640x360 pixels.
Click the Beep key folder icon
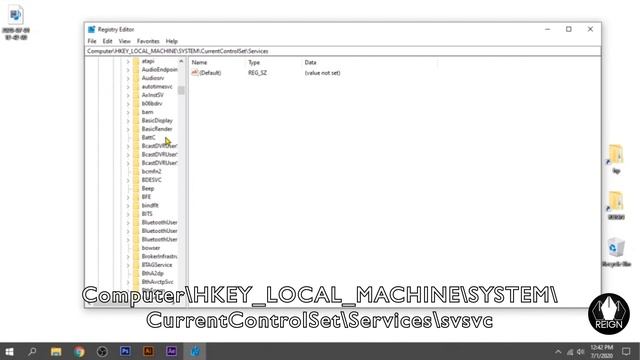[136, 189]
